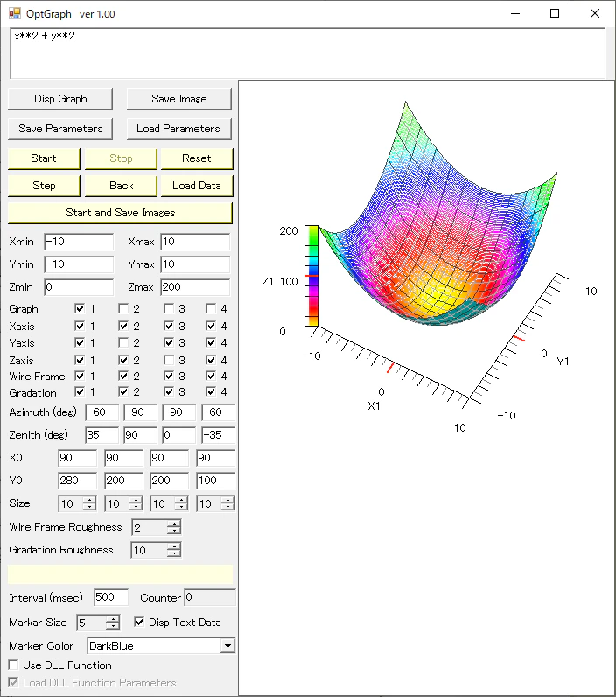This screenshot has width=616, height=697.
Task: Advance one step with Step button
Action: click(x=44, y=186)
